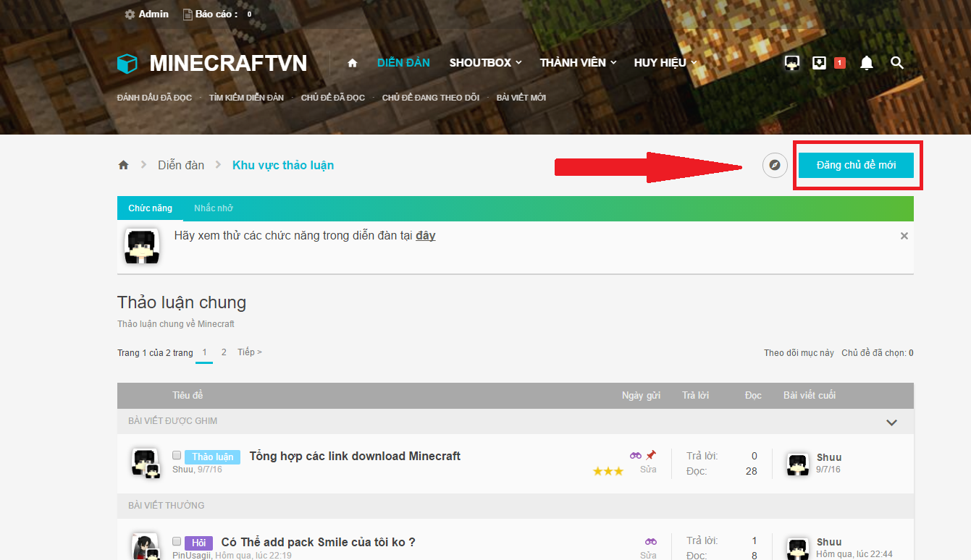The height and width of the screenshot is (560, 971).
Task: Follow the đây link in notice
Action: point(426,235)
